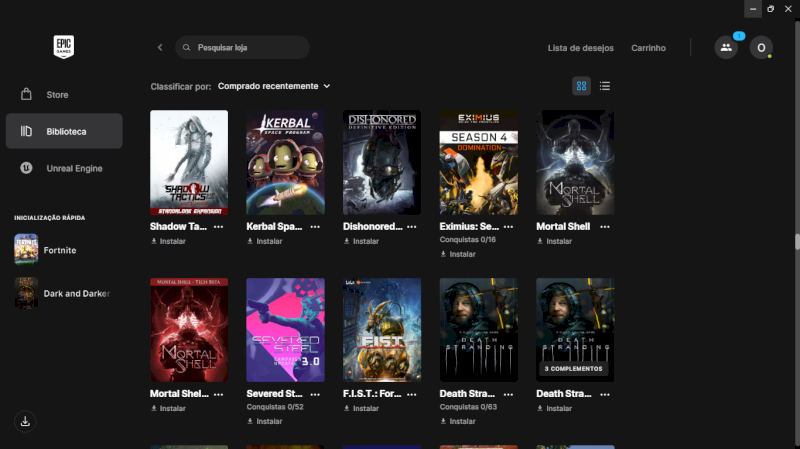Switch to list view
Screen dimensions: 800x449
(605, 86)
